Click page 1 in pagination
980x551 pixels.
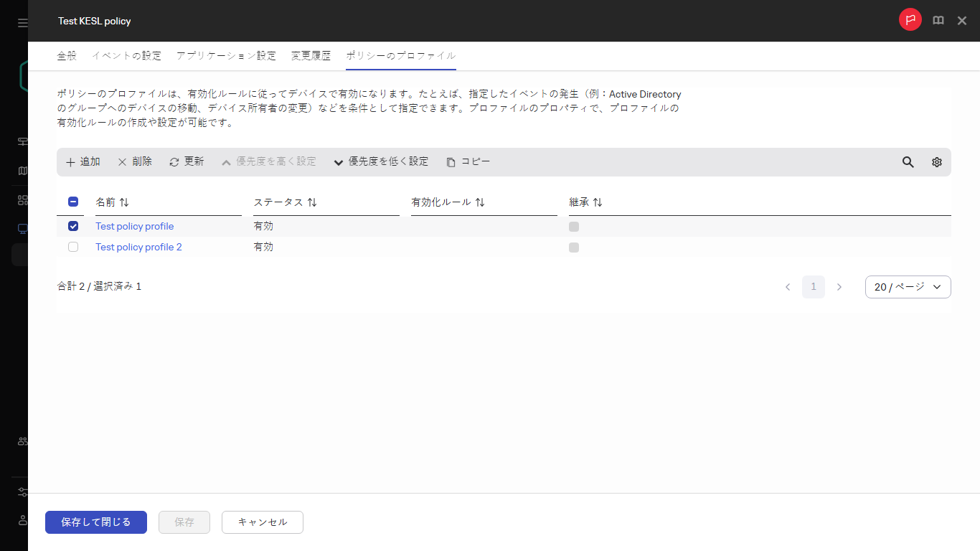pyautogui.click(x=814, y=286)
